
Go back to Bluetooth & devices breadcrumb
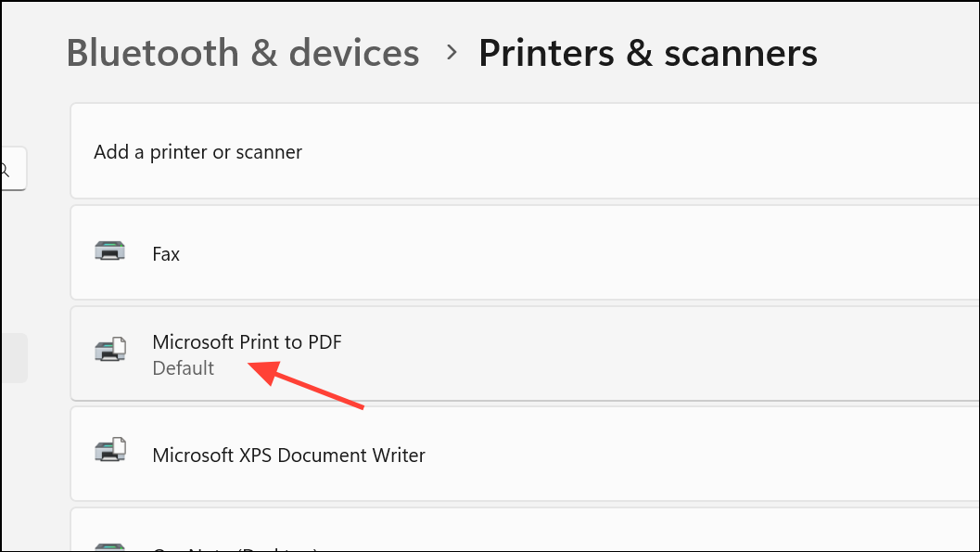pos(243,53)
